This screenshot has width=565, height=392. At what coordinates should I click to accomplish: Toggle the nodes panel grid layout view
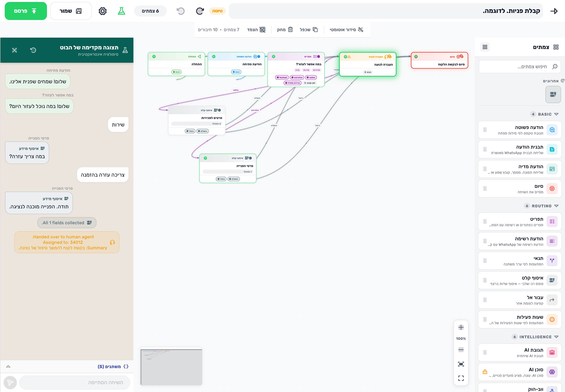[485, 47]
